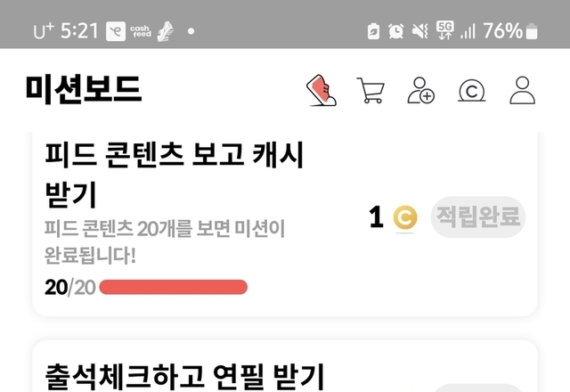Open the shopping cart icon
The image size is (570, 392).
click(370, 90)
